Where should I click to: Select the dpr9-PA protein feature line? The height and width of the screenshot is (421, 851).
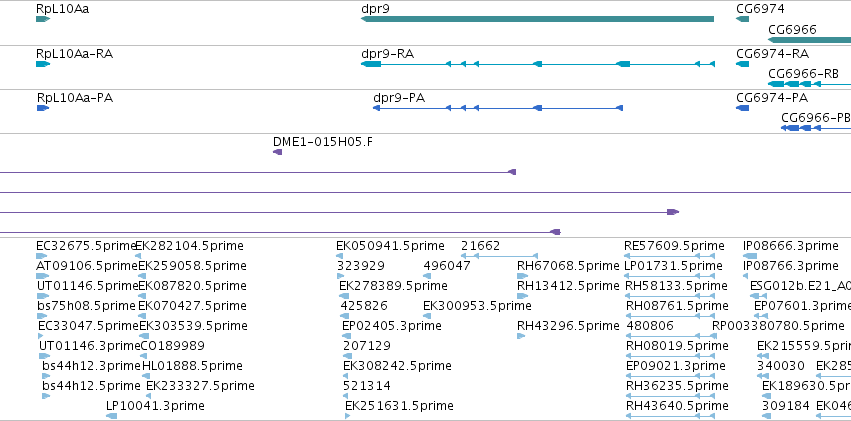[x=498, y=108]
